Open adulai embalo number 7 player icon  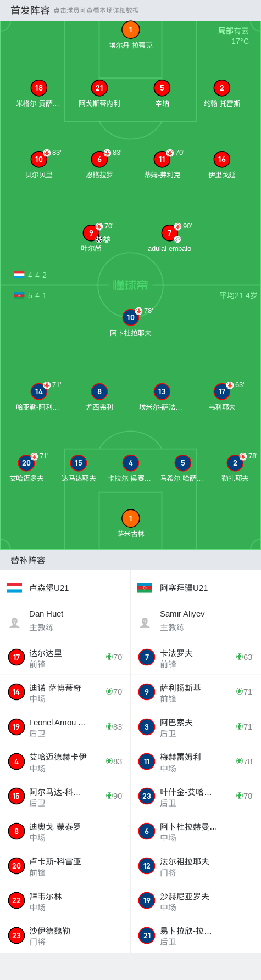tap(170, 233)
